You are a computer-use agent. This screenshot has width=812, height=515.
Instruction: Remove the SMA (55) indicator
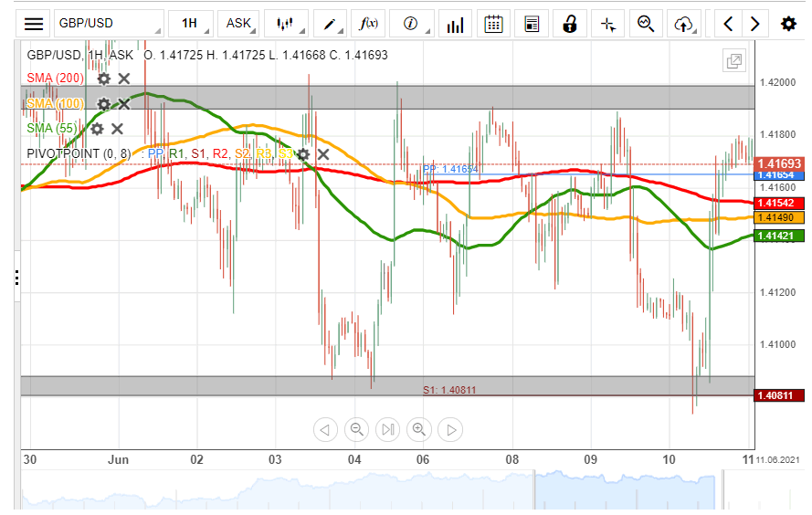(x=117, y=129)
